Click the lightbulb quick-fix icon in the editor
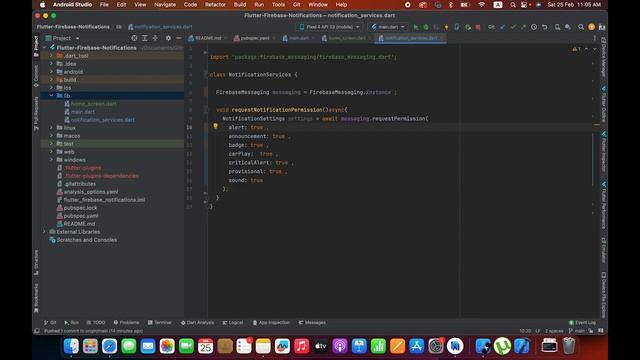The width and height of the screenshot is (640, 360). (216, 126)
